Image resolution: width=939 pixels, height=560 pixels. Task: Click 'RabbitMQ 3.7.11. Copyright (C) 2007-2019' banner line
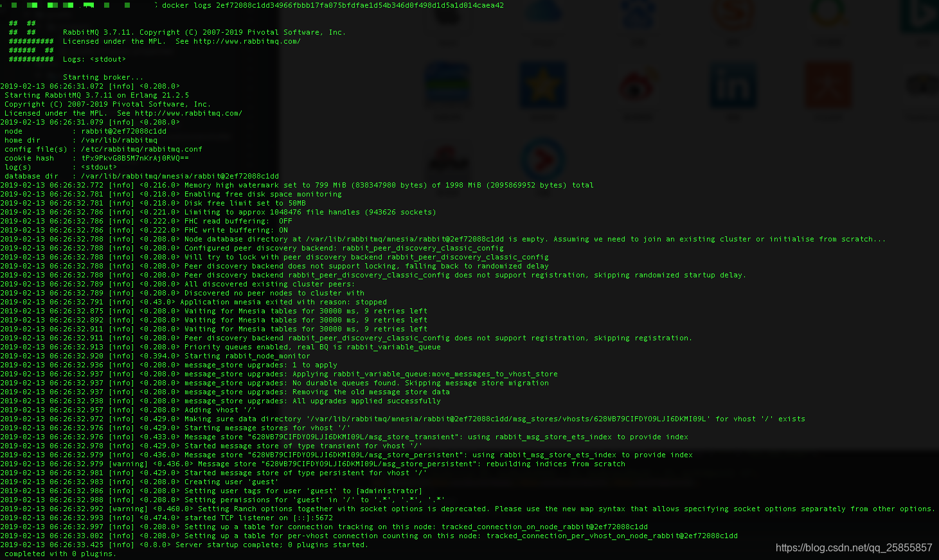pyautogui.click(x=204, y=32)
